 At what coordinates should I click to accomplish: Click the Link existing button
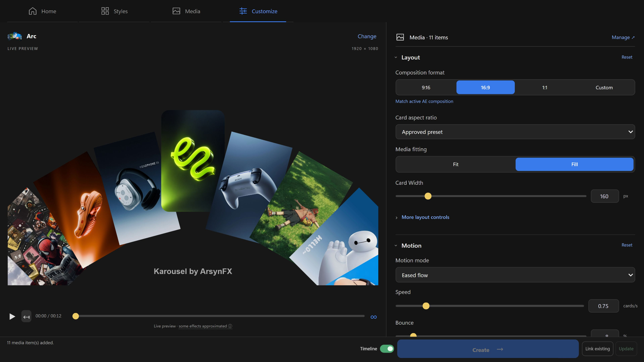[x=597, y=349]
